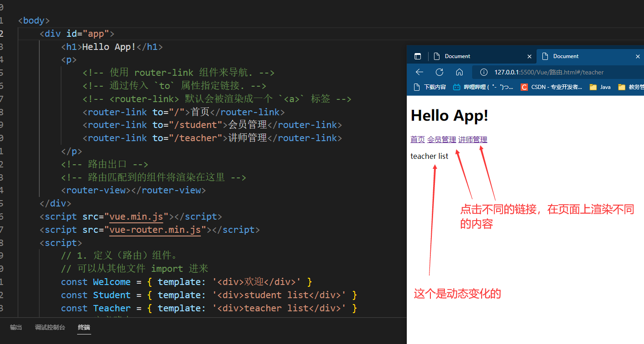Viewport: 644px width, 344px height.
Task: Click router-link to="/" 首页 code line
Action: [x=184, y=112]
